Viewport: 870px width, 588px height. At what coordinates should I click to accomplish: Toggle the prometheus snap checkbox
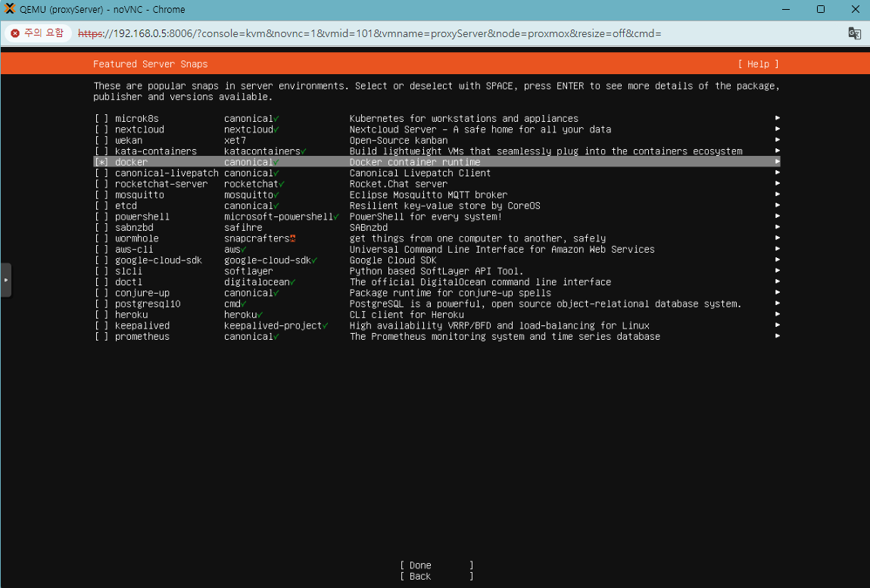click(101, 337)
